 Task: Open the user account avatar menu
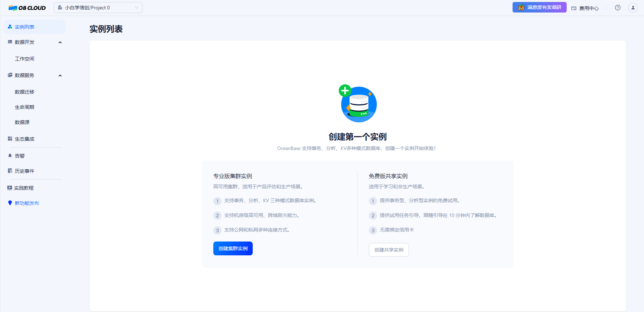tap(633, 8)
